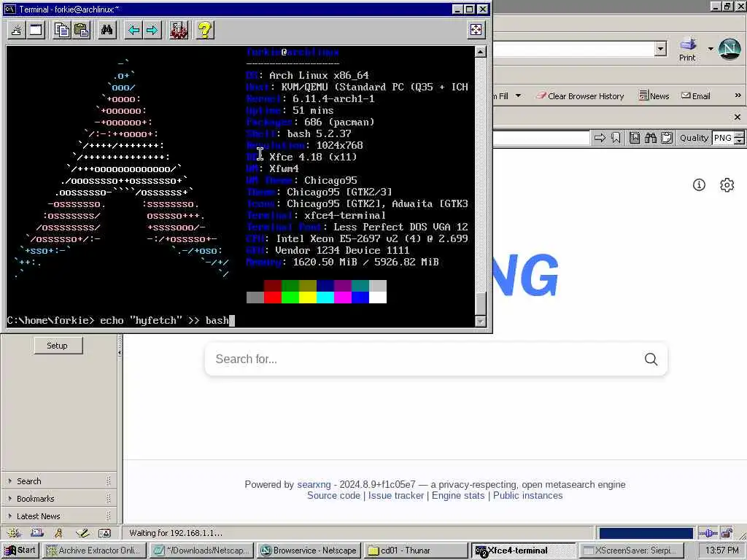Click the go arrow in Browservice bar
The width and height of the screenshot is (747, 560).
(600, 138)
